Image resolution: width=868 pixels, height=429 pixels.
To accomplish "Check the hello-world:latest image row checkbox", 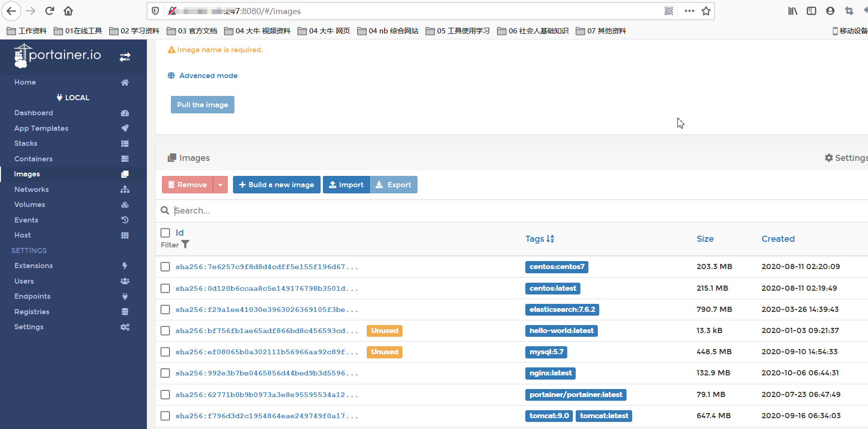I will click(165, 331).
